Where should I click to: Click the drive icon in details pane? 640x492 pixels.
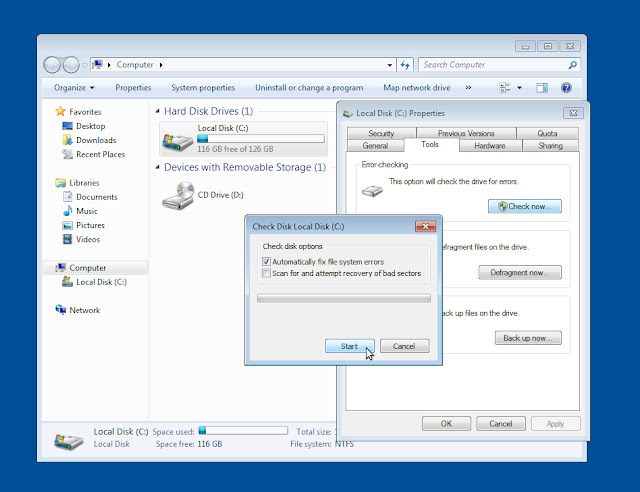(x=68, y=441)
